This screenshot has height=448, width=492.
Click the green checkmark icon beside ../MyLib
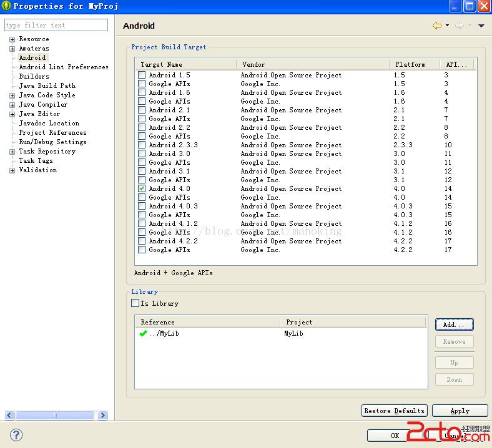pos(143,333)
